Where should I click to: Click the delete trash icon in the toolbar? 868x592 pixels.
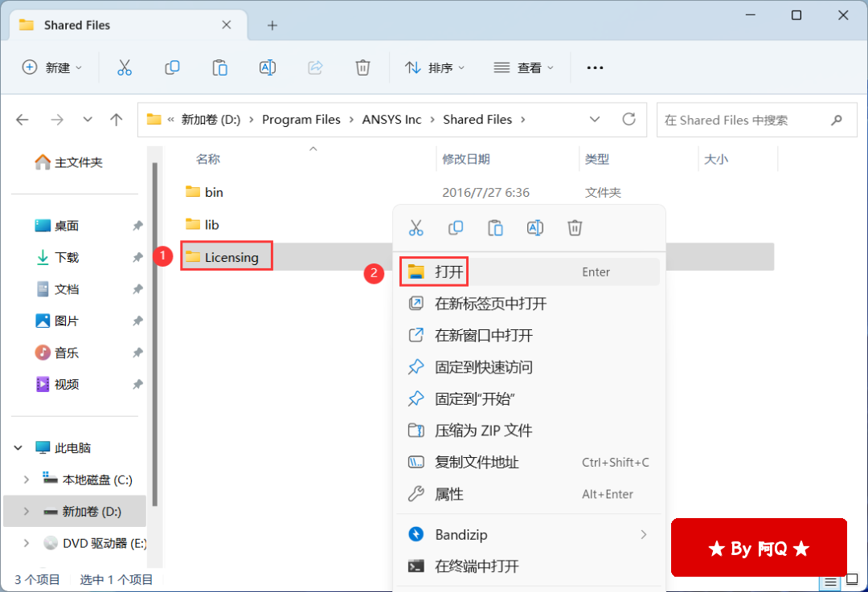363,68
